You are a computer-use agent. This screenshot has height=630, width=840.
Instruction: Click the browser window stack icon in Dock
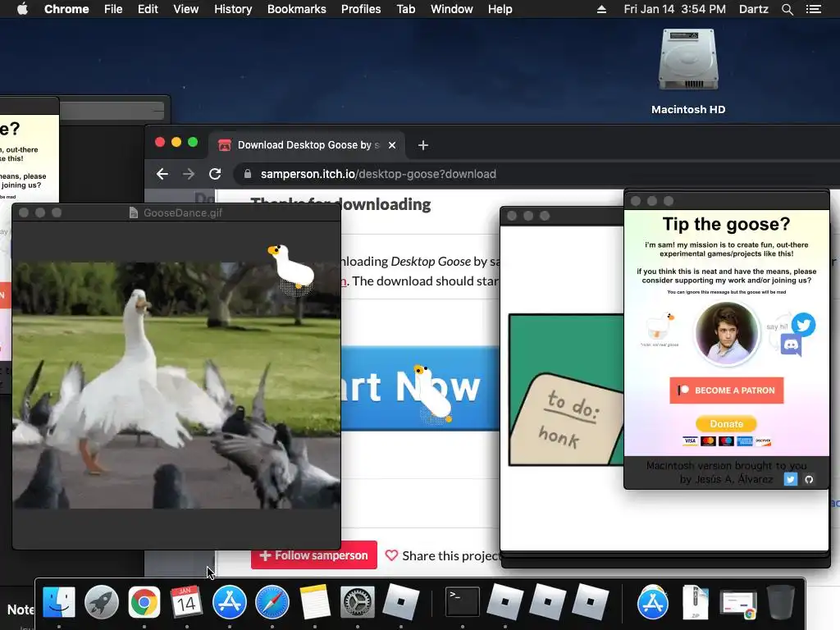tap(738, 605)
